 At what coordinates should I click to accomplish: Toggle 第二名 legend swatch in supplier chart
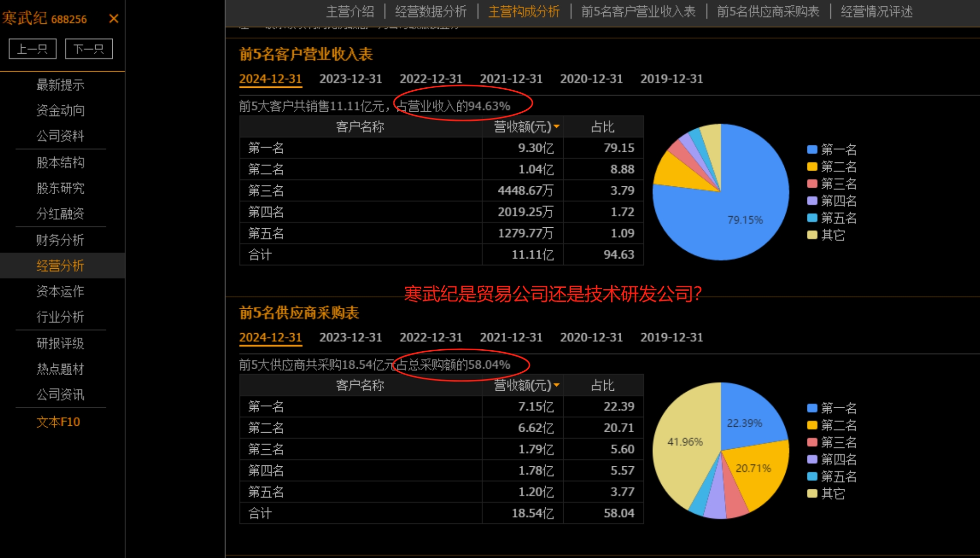coord(812,425)
